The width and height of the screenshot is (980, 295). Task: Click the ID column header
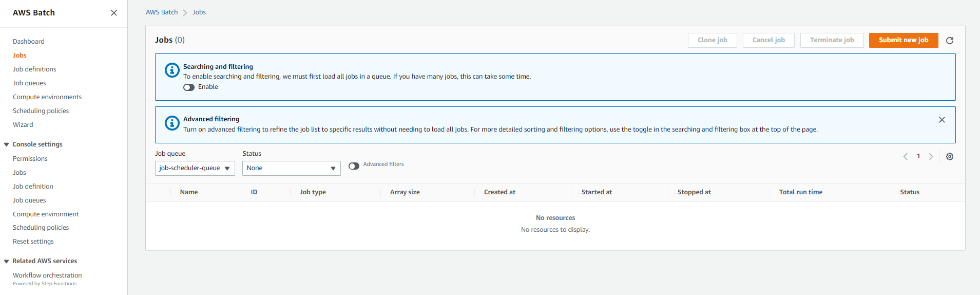tap(254, 192)
